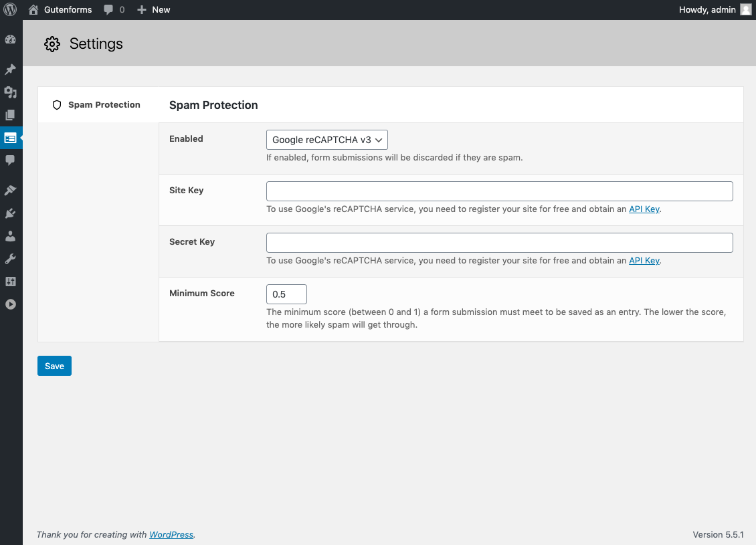Image resolution: width=756 pixels, height=545 pixels.
Task: Open Media library sidebar icon
Action: click(x=10, y=92)
